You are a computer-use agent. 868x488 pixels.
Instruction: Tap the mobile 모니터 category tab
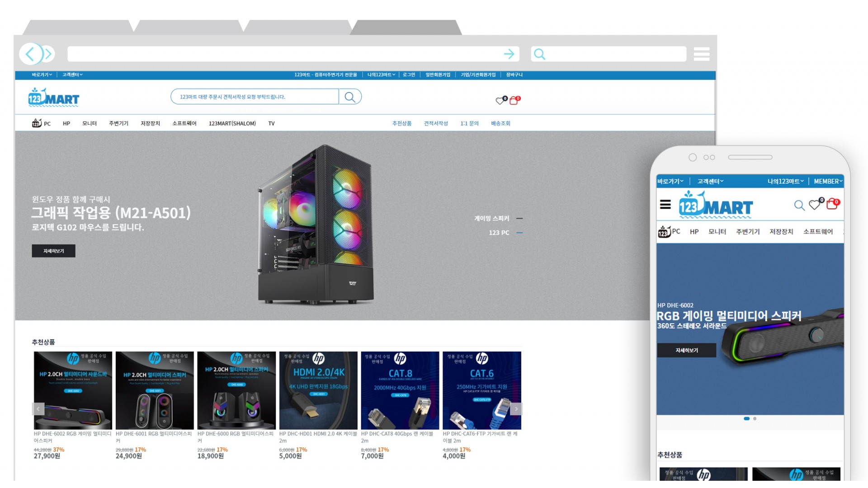[x=717, y=231]
